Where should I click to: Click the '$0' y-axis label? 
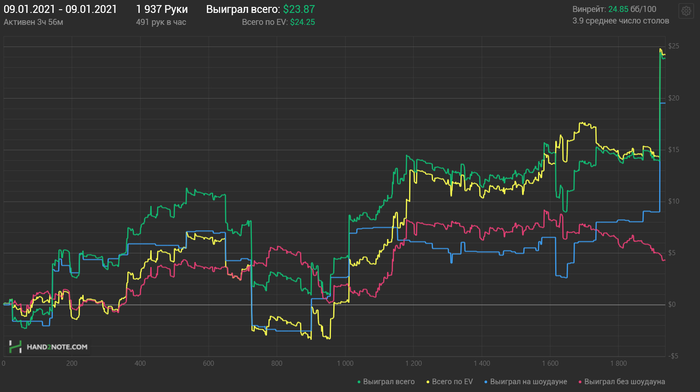(x=672, y=304)
